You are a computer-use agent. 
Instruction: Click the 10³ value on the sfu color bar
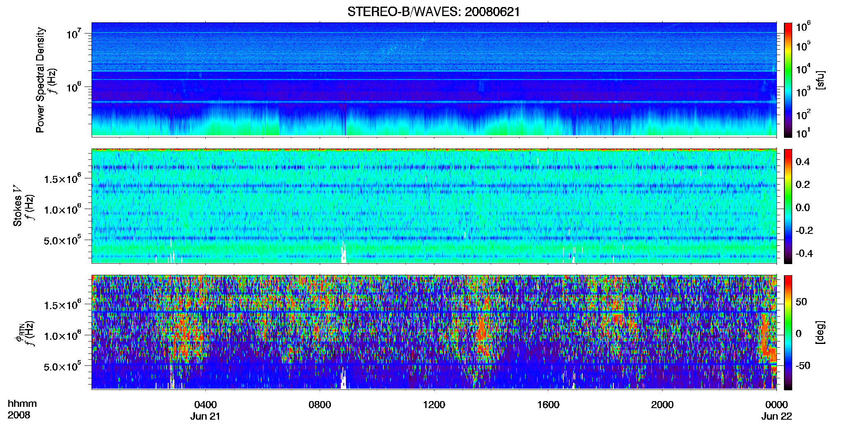pos(804,92)
